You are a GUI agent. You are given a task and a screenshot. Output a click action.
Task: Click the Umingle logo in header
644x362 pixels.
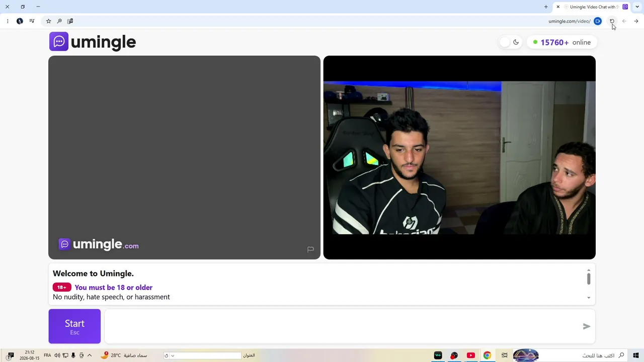(93, 42)
